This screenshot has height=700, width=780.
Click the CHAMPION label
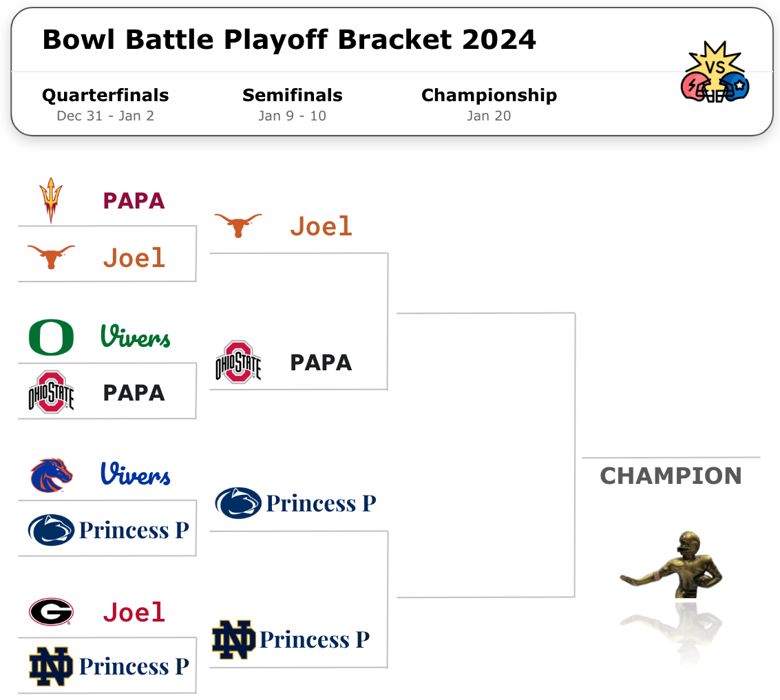(671, 476)
